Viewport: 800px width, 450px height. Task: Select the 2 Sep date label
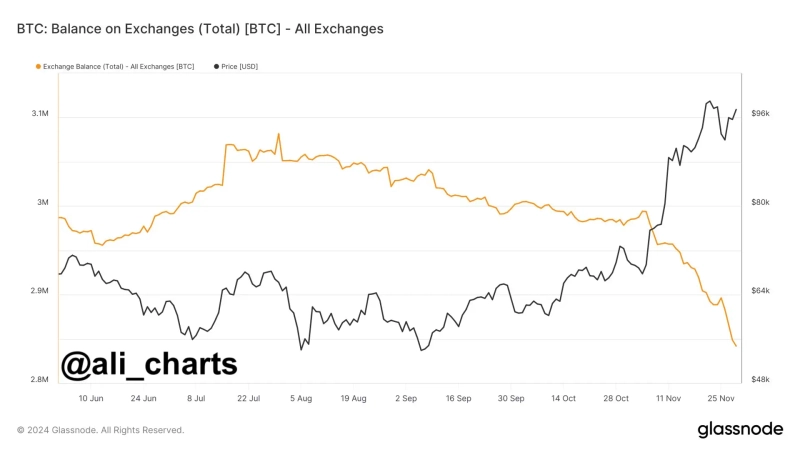pyautogui.click(x=405, y=397)
